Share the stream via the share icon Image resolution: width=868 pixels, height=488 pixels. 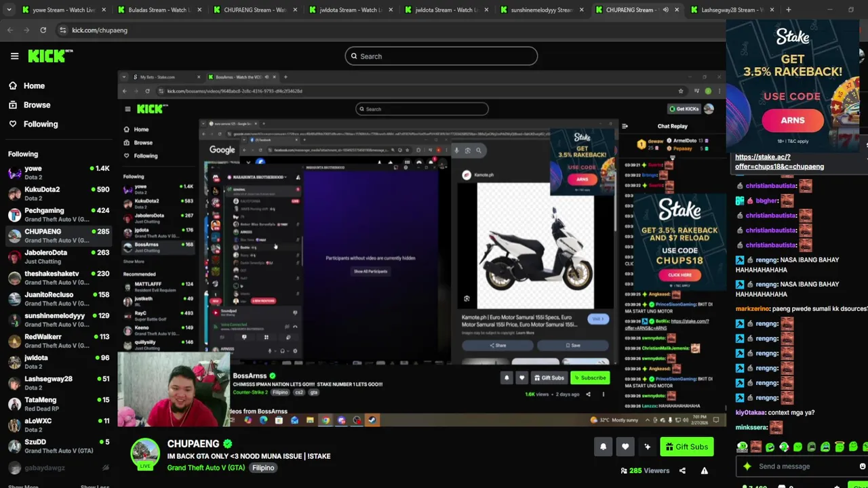pyautogui.click(x=682, y=470)
